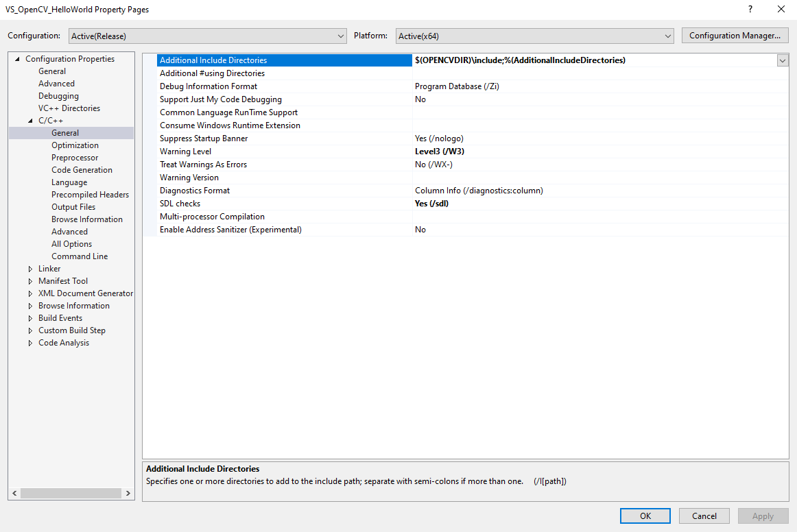Viewport: 797px width, 532px height.
Task: Click the Yes (/sdl) value
Action: coord(431,204)
